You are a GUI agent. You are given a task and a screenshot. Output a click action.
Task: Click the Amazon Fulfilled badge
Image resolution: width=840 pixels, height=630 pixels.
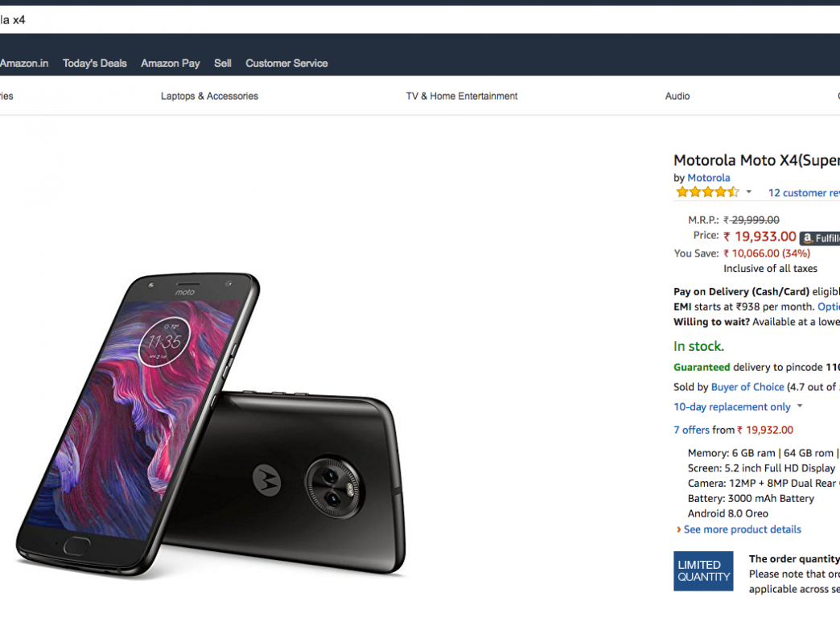[x=821, y=238]
